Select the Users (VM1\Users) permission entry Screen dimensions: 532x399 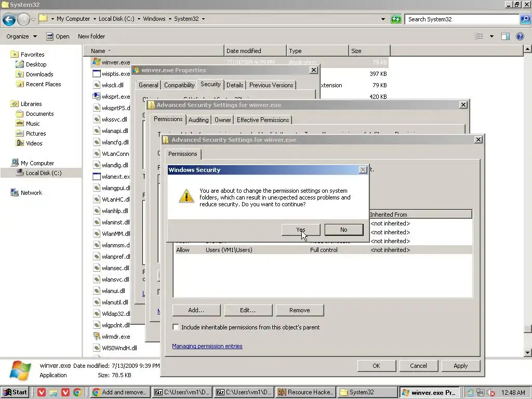click(323, 250)
